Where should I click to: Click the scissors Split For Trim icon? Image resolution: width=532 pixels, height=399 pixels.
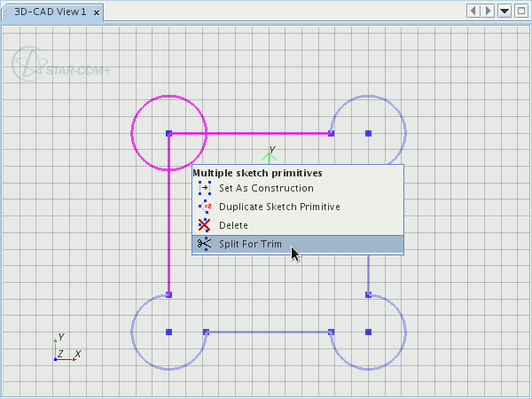click(x=205, y=244)
